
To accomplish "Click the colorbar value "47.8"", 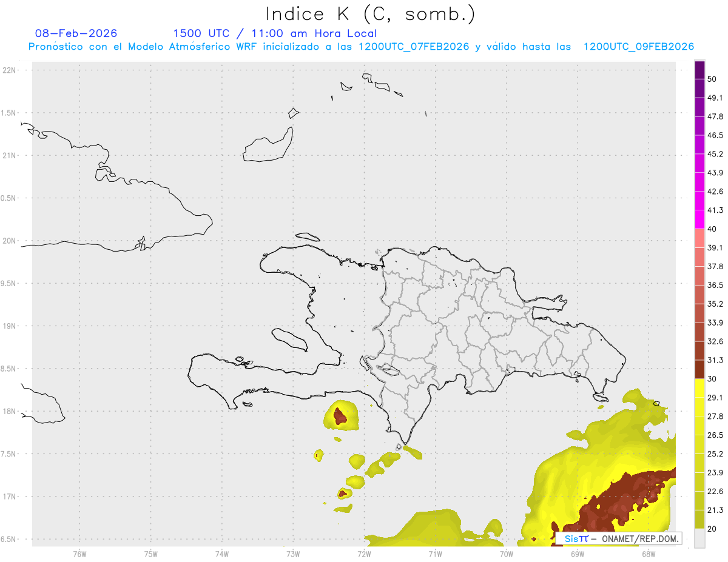I will coord(715,116).
